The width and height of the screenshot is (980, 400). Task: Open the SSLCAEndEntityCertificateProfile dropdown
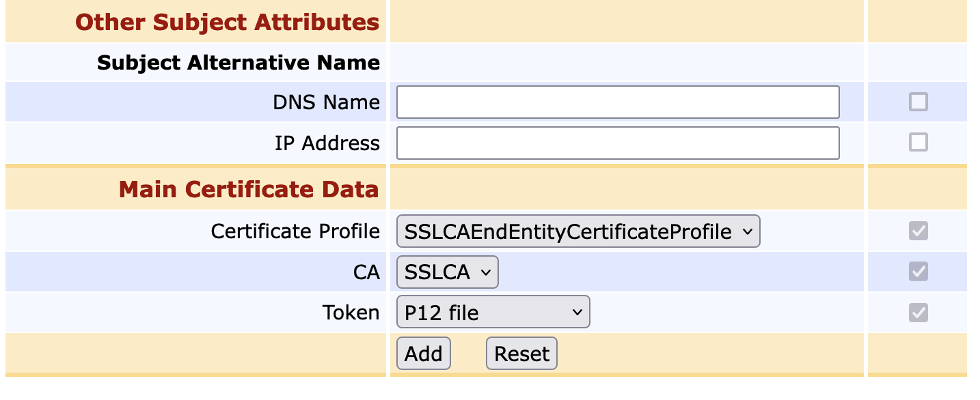tap(577, 232)
